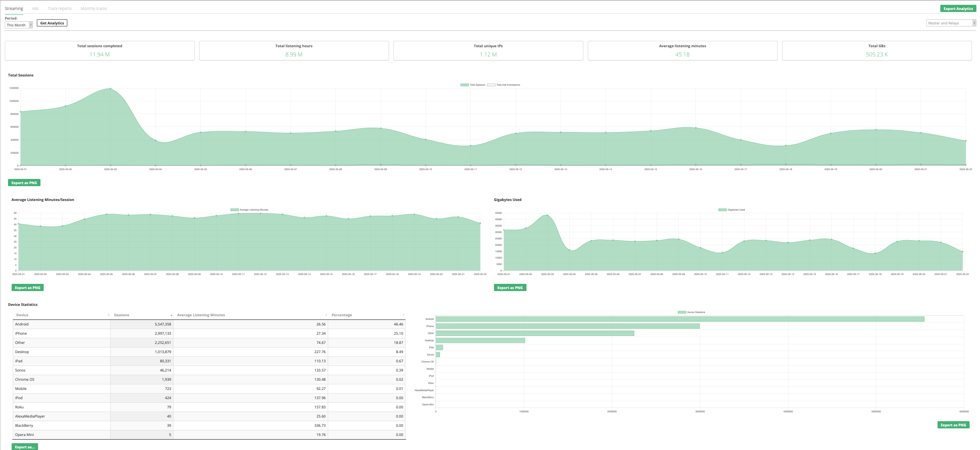The image size is (980, 450).
Task: Toggle Device Statistics legend series
Action: (682, 312)
